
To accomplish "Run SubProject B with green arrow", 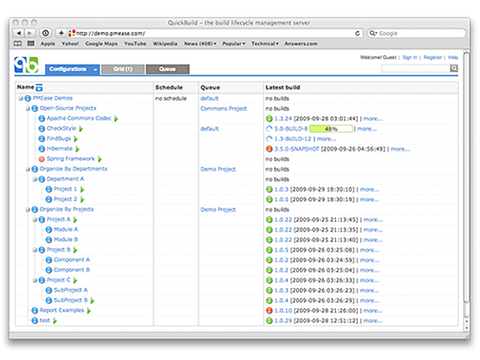I will [x=92, y=300].
